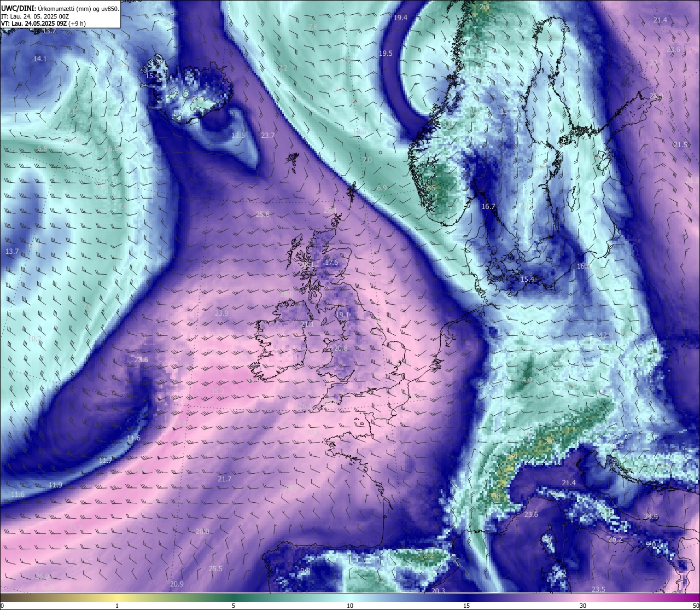Click the 21.5 value on the map
This screenshot has height=610, width=700.
680,145
